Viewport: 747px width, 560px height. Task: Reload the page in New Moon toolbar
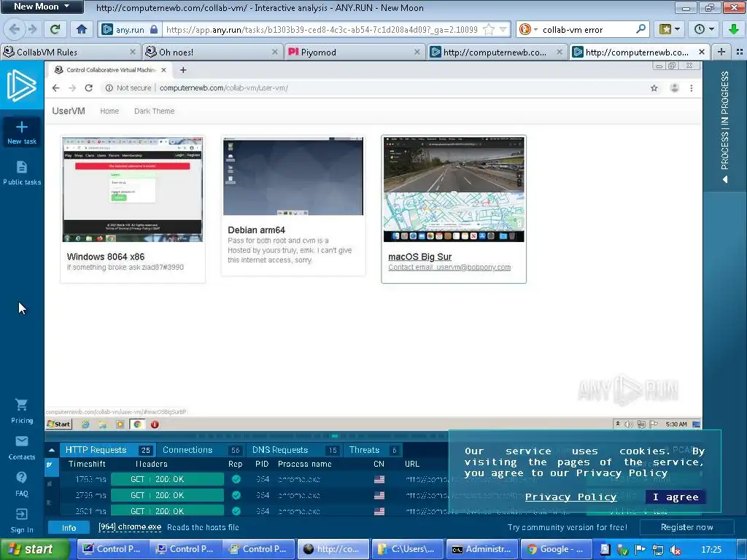coord(55,29)
